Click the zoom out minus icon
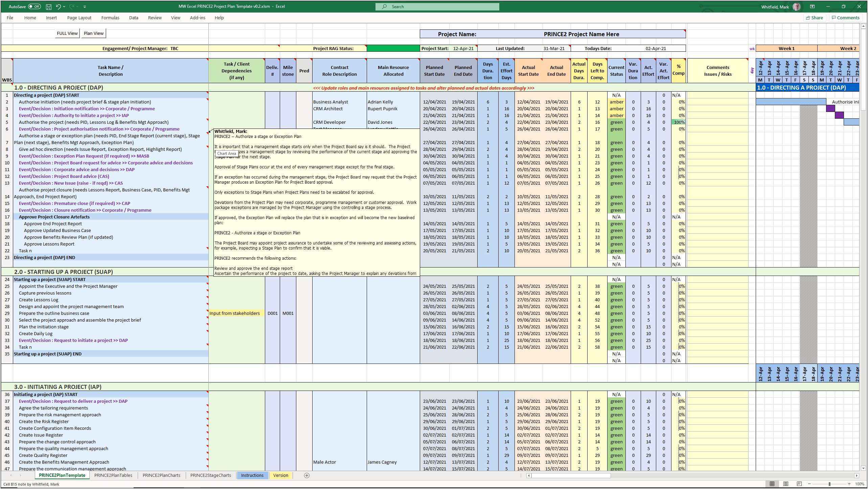The width and height of the screenshot is (868, 489). pyautogui.click(x=810, y=484)
